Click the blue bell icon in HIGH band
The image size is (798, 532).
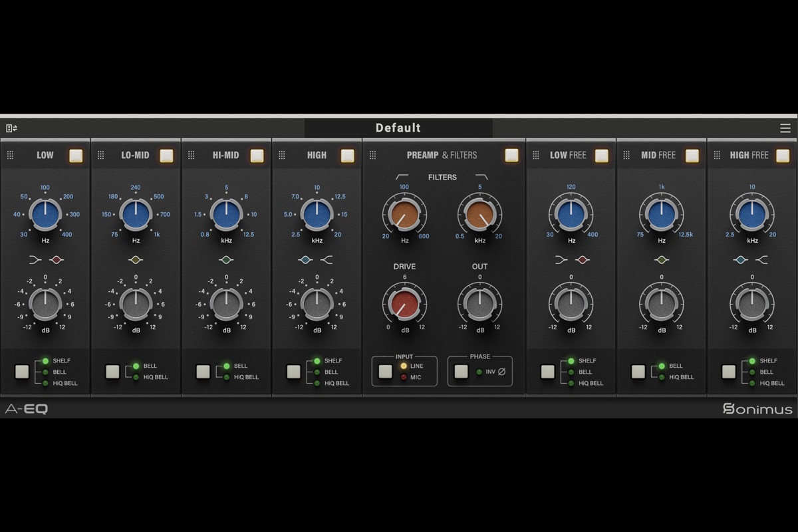(305, 260)
